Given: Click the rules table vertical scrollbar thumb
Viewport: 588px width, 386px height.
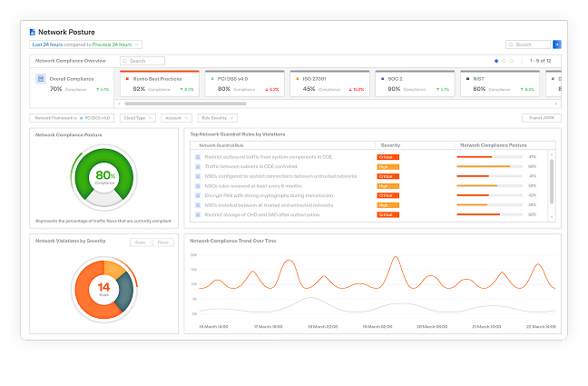Looking at the screenshot, I should tap(552, 182).
